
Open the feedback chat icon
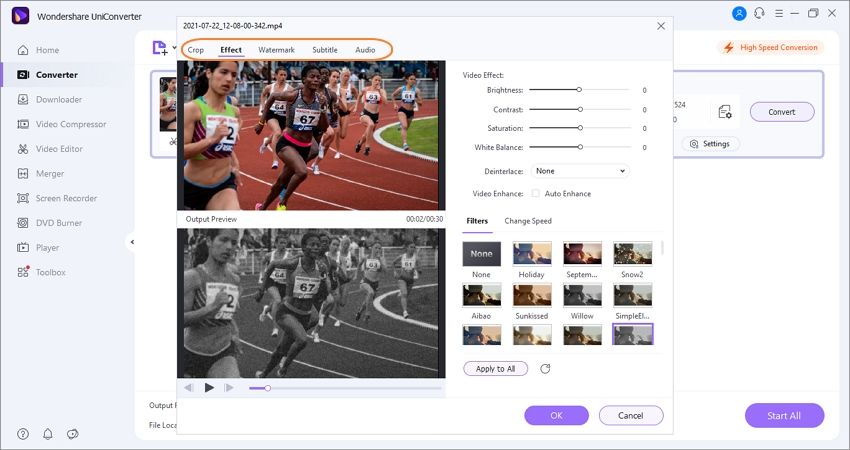point(73,434)
